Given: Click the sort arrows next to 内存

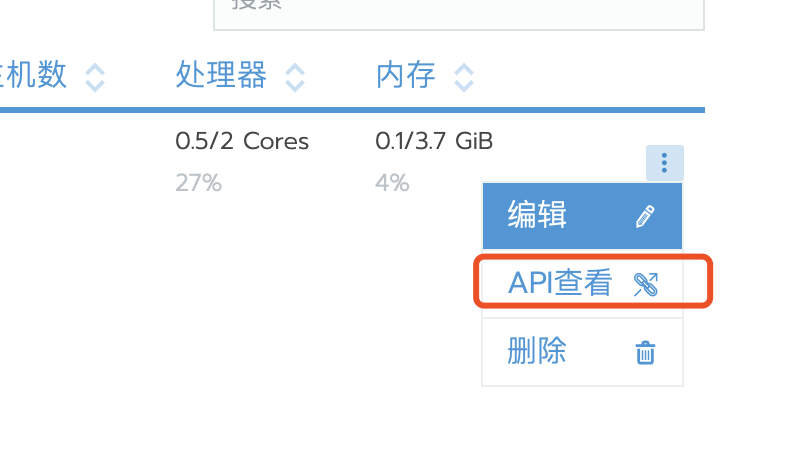Looking at the screenshot, I should tap(463, 76).
